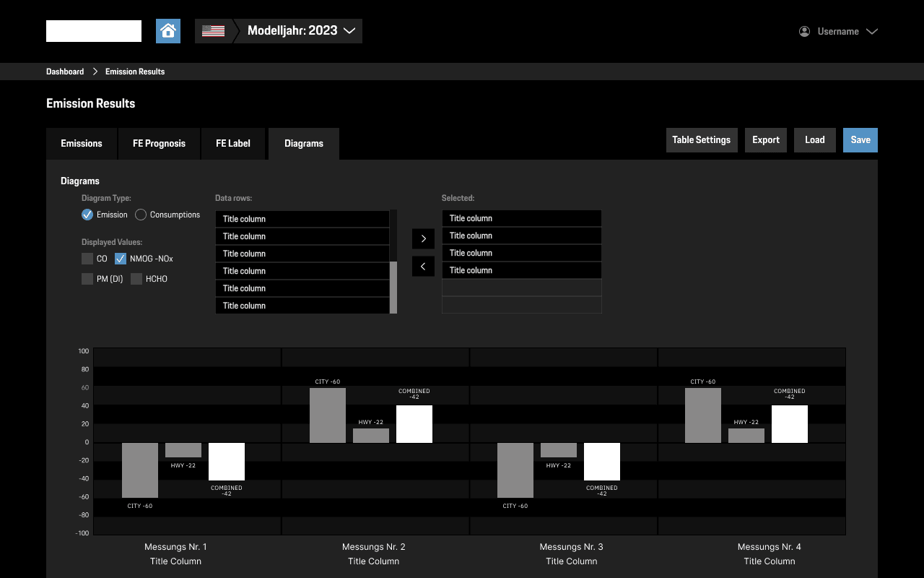The height and width of the screenshot is (578, 924).
Task: Click the blue Home icon in the header
Action: [168, 31]
